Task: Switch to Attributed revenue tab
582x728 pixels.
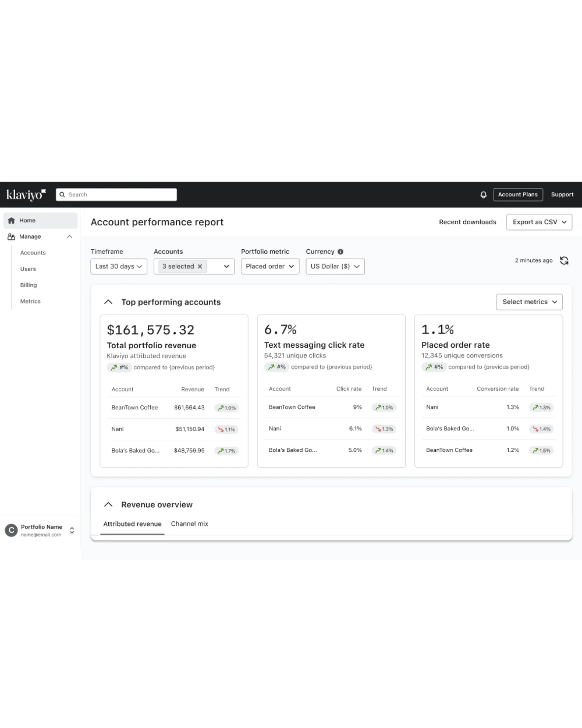Action: 132,524
